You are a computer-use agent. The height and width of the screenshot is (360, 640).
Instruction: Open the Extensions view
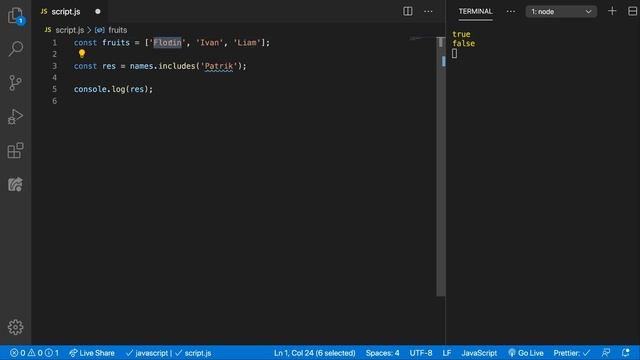pyautogui.click(x=16, y=151)
